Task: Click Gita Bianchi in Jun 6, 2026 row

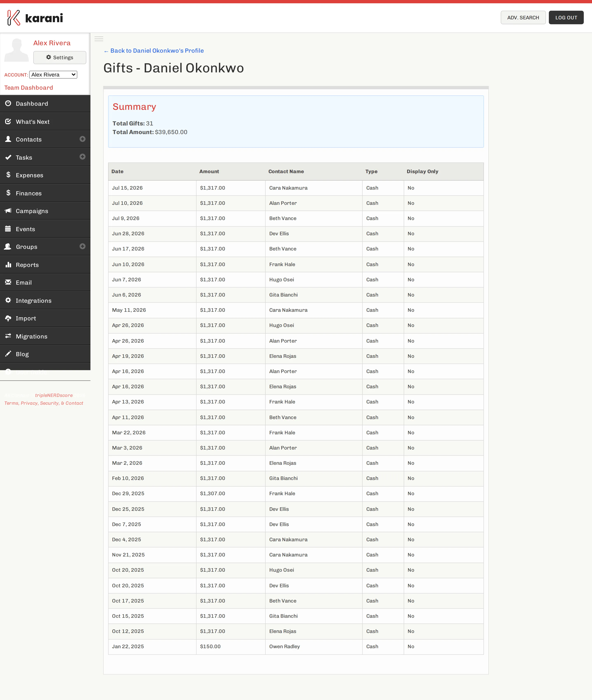Action: [x=283, y=295]
